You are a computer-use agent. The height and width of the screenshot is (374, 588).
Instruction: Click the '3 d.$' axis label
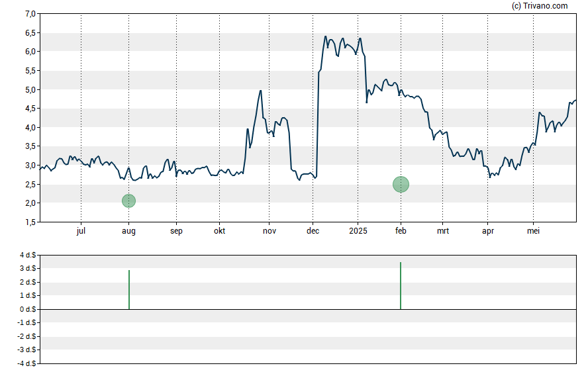click(x=28, y=268)
